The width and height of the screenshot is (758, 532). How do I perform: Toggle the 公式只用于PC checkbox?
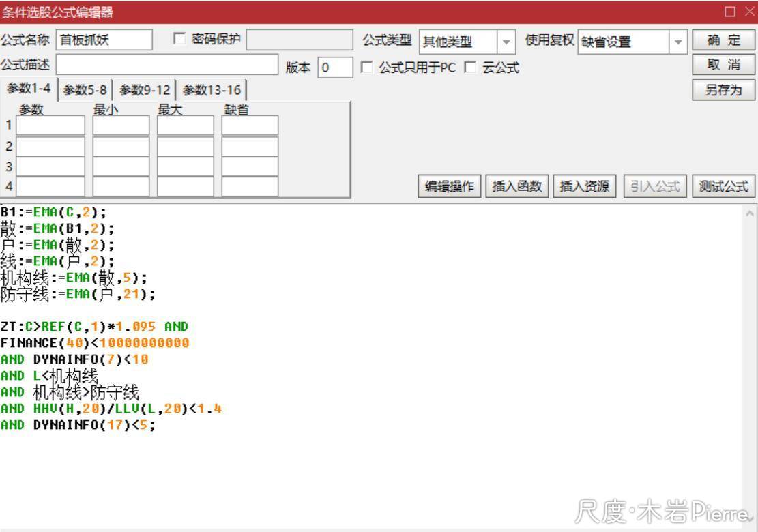(x=366, y=68)
